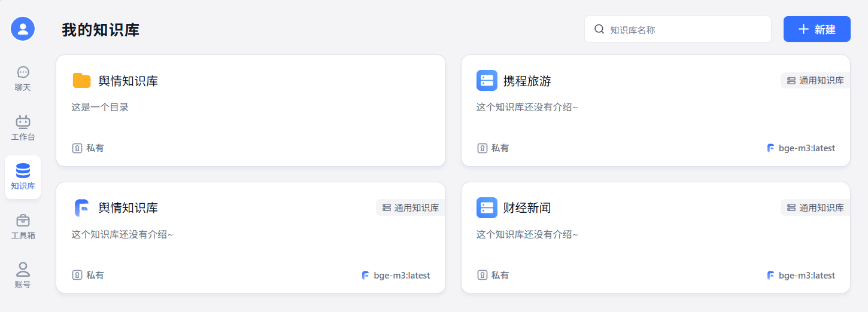Open the 账号 account page
The image size is (868, 312).
coord(23,276)
